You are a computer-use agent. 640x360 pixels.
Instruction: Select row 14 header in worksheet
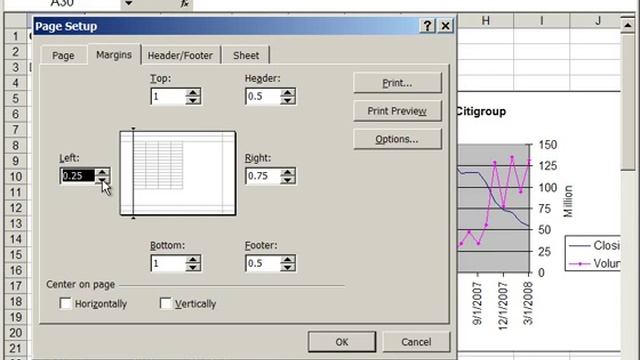[x=16, y=239]
